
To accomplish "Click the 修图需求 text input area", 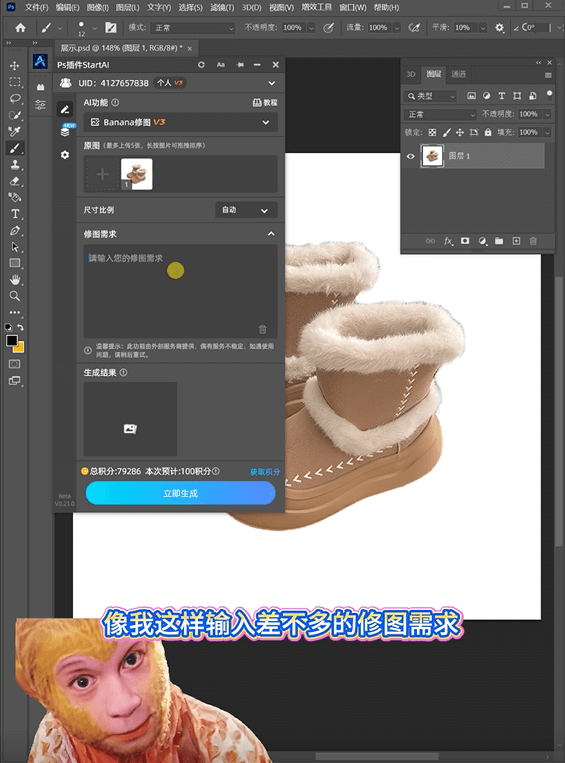I will point(181,291).
